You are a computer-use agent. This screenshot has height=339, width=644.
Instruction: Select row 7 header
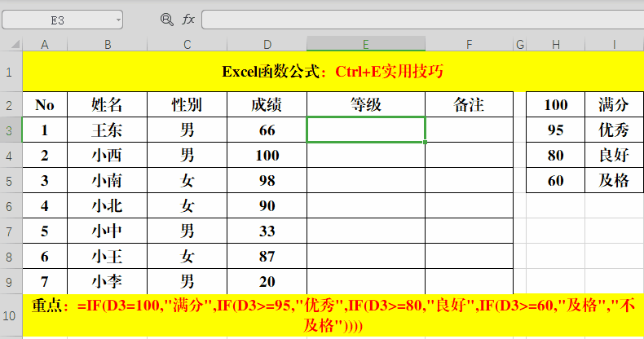(x=11, y=231)
